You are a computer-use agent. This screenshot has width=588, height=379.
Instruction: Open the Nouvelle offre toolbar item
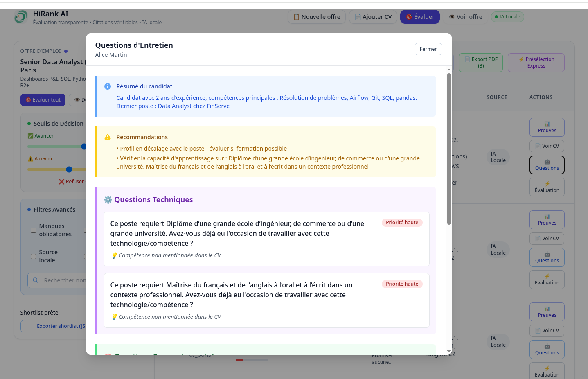[x=317, y=17]
